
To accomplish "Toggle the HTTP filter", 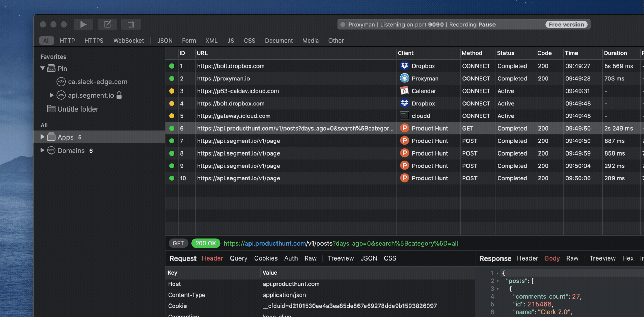I will coord(67,41).
